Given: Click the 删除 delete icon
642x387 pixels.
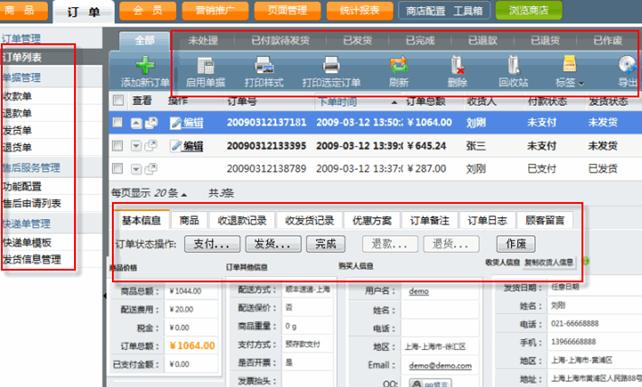Looking at the screenshot, I should coord(457,66).
